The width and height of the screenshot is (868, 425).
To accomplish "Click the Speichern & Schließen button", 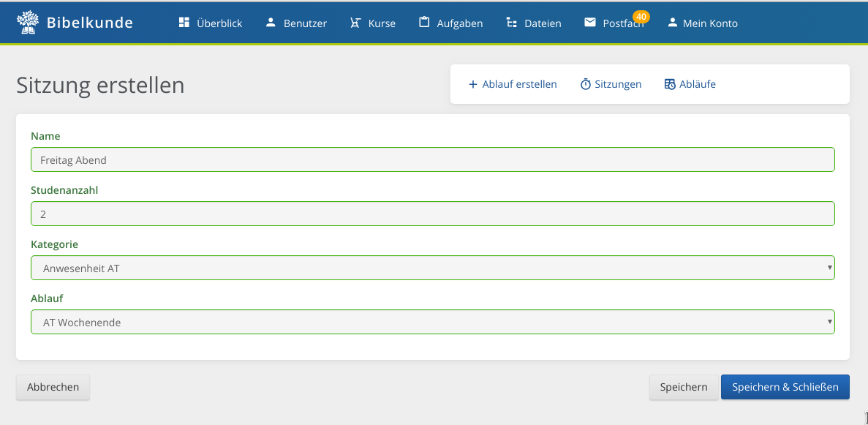I will coord(785,387).
